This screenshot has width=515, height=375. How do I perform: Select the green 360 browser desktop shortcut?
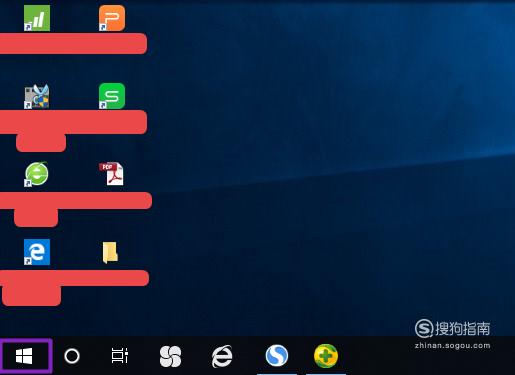pos(36,174)
